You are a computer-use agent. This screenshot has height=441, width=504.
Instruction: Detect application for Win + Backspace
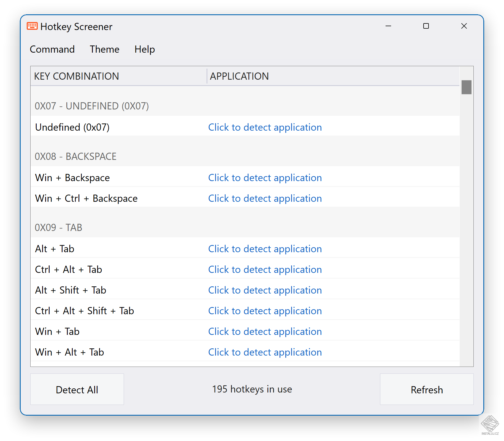[265, 178]
